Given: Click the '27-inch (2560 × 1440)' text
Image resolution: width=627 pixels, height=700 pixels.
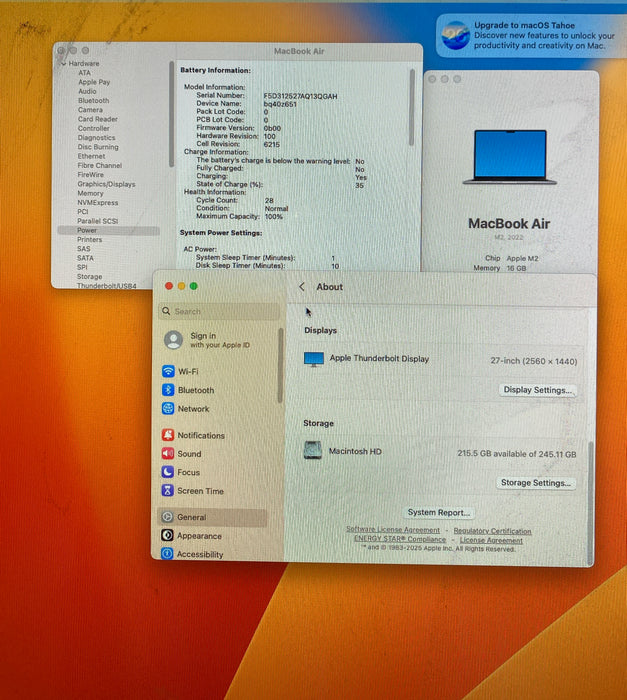Looking at the screenshot, I should (534, 361).
